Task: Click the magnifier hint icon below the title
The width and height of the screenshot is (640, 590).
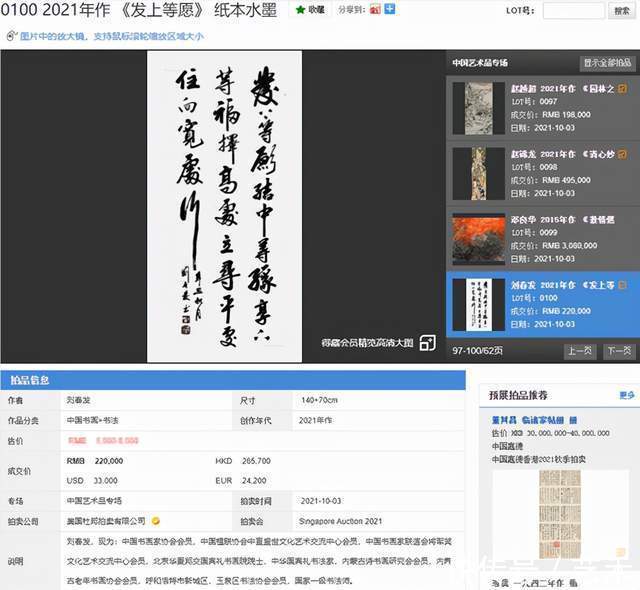Action: (x=11, y=36)
